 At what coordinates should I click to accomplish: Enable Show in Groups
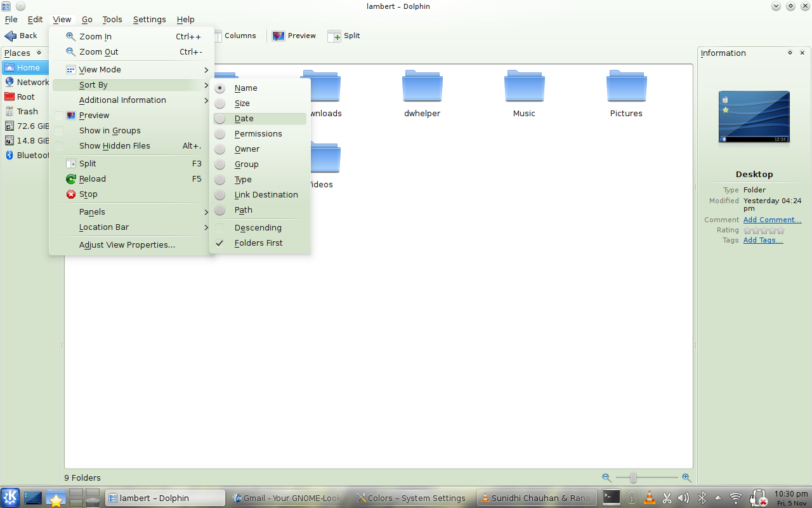[x=131, y=131]
